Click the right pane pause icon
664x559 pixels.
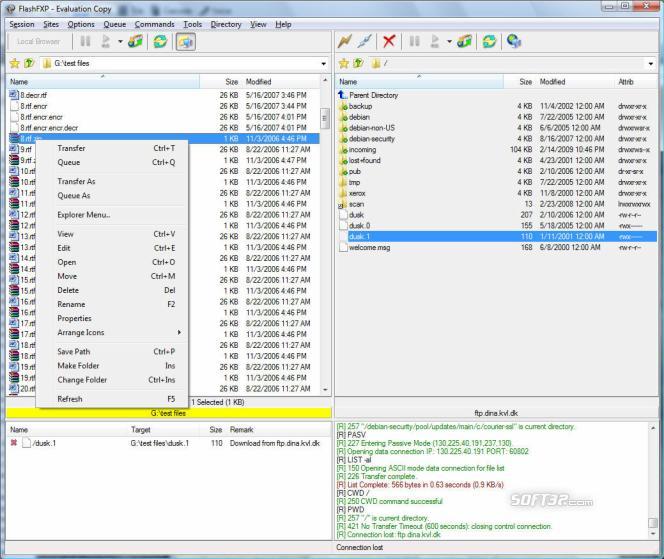414,42
